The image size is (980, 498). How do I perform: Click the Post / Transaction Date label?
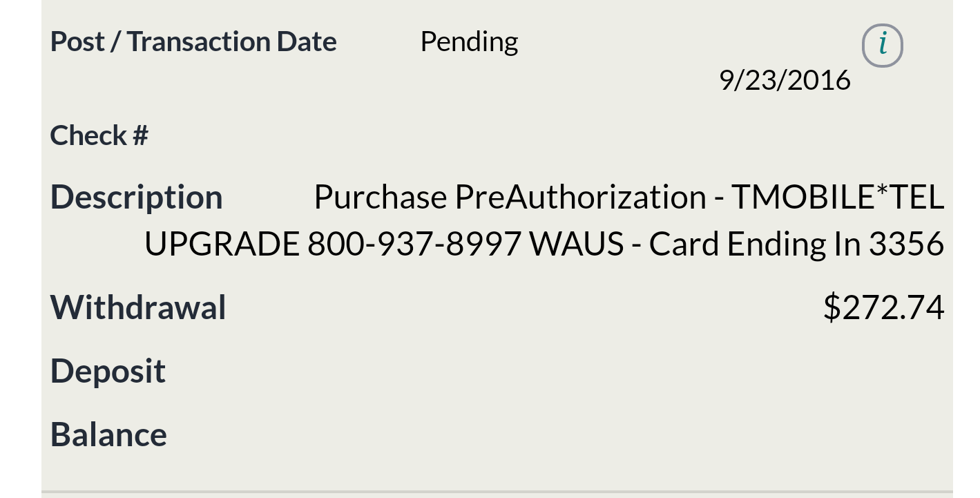(193, 41)
